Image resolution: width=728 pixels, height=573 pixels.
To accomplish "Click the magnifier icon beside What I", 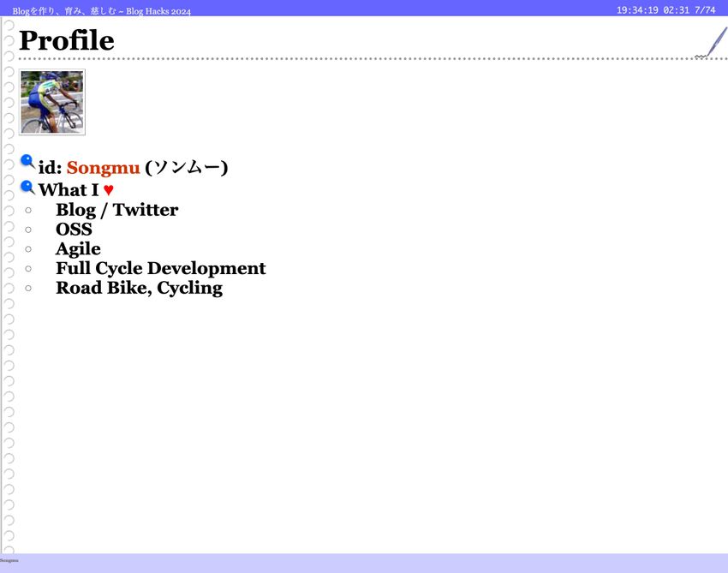I will click(27, 188).
